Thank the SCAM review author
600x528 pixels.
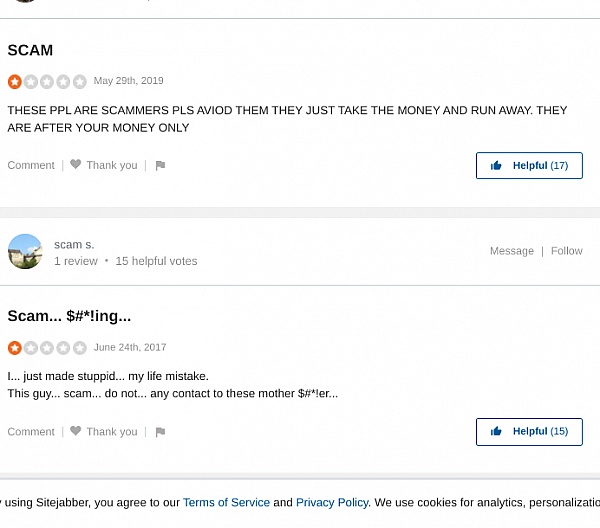click(x=111, y=165)
